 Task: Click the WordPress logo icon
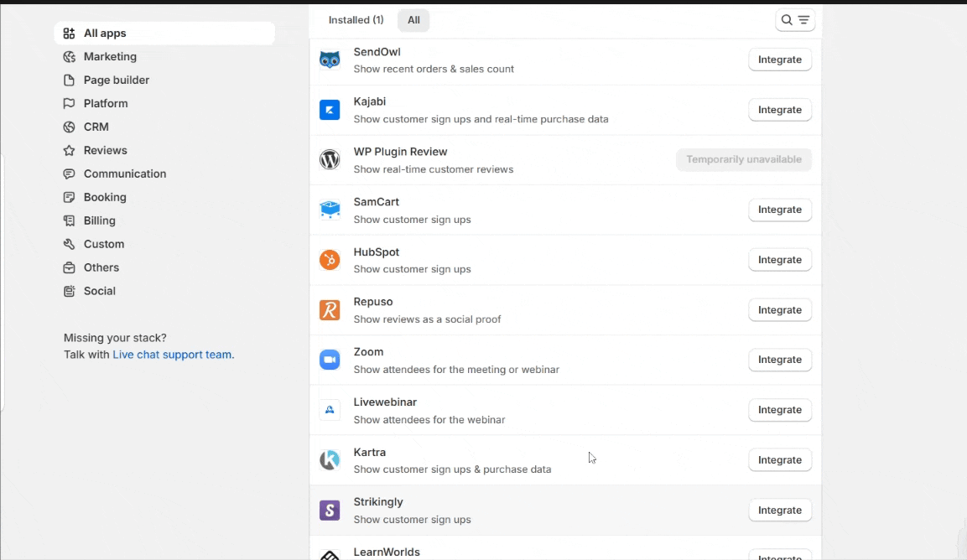(x=330, y=160)
